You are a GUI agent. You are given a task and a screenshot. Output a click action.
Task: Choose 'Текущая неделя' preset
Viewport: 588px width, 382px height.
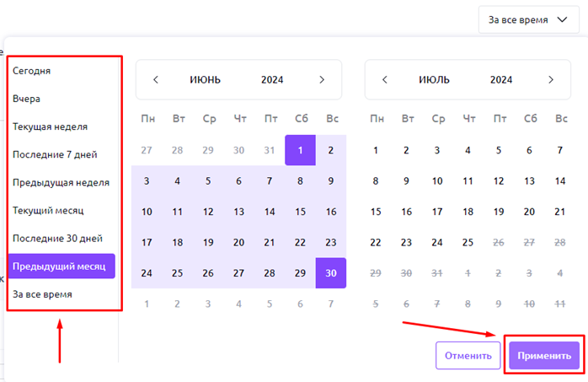(x=50, y=126)
